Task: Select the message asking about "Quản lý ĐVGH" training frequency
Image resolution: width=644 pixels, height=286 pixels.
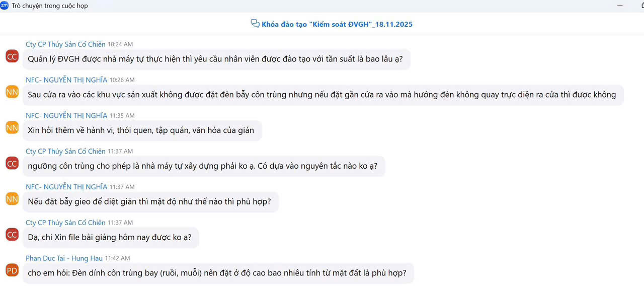Action: click(215, 59)
